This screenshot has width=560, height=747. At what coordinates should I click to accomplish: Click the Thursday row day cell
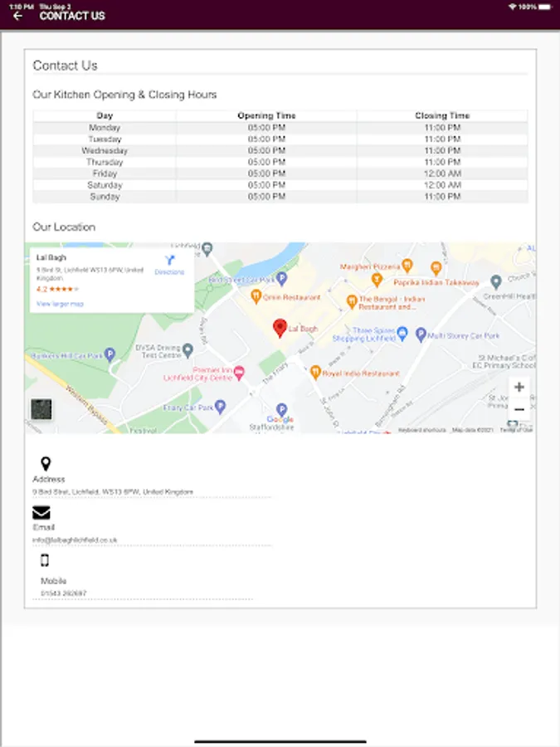tap(105, 162)
